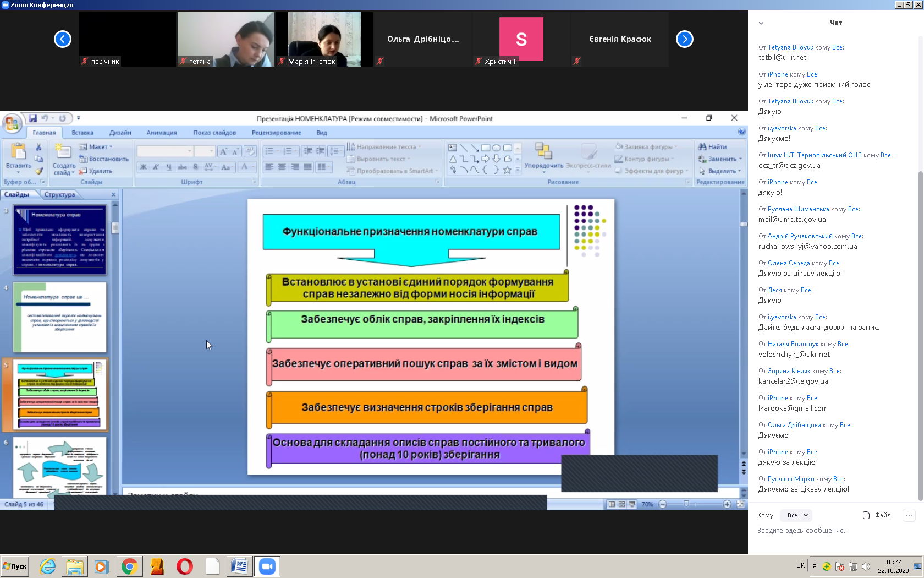The height and width of the screenshot is (578, 924).
Task: Click the zoom slider handle in PowerPoint
Action: coord(686,504)
